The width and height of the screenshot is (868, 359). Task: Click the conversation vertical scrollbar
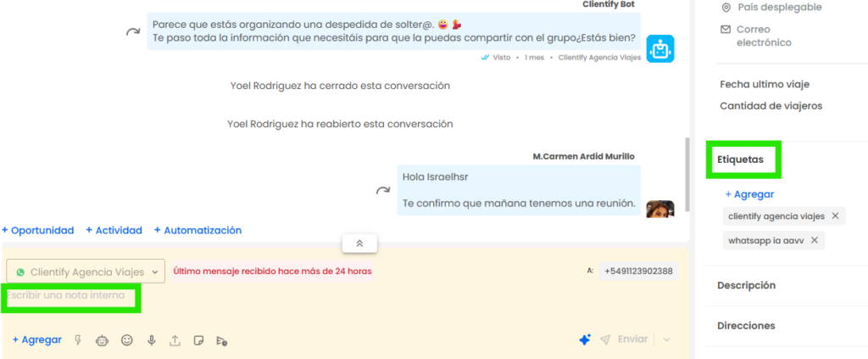click(687, 173)
